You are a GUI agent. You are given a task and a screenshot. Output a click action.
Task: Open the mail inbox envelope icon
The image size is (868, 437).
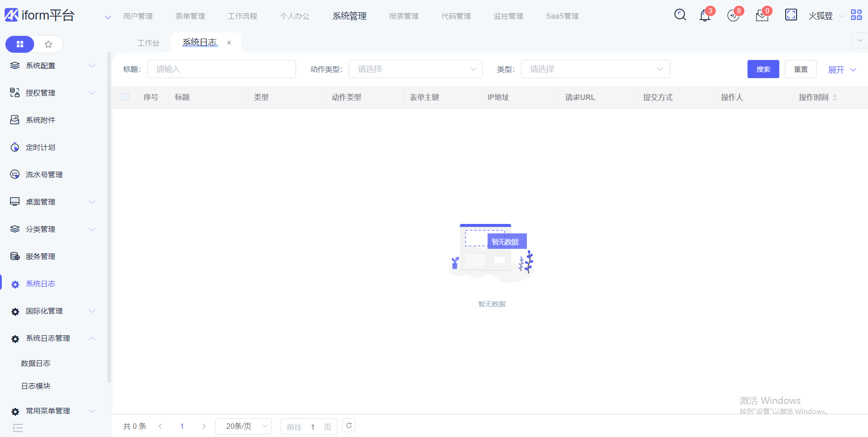pos(762,16)
